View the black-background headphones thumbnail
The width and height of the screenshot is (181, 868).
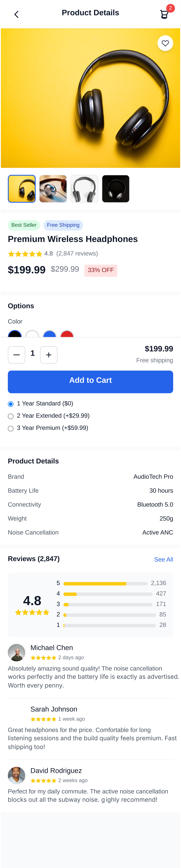(x=116, y=189)
